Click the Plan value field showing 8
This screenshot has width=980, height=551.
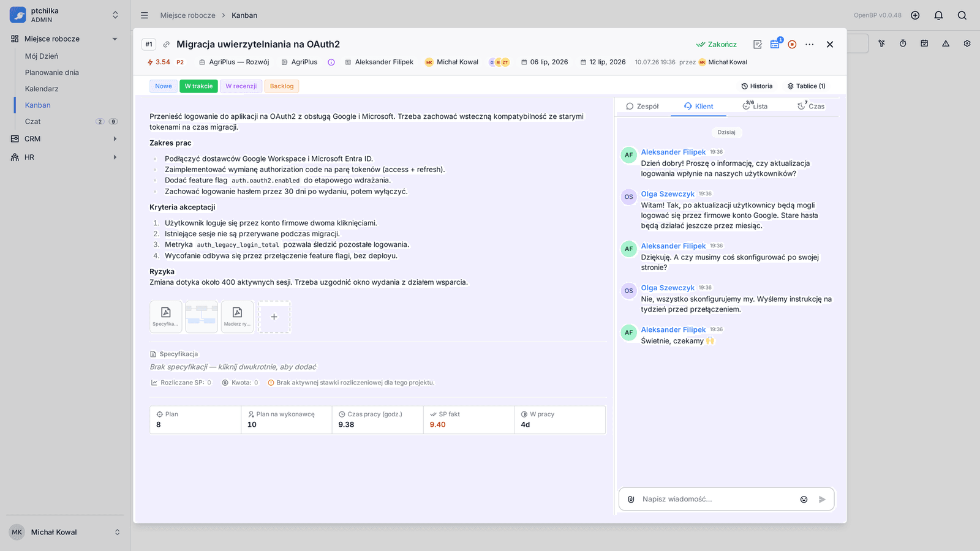pos(195,420)
